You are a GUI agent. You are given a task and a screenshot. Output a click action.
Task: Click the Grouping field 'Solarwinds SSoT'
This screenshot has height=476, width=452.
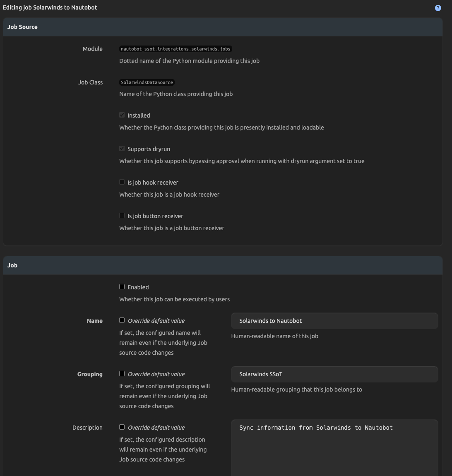334,375
